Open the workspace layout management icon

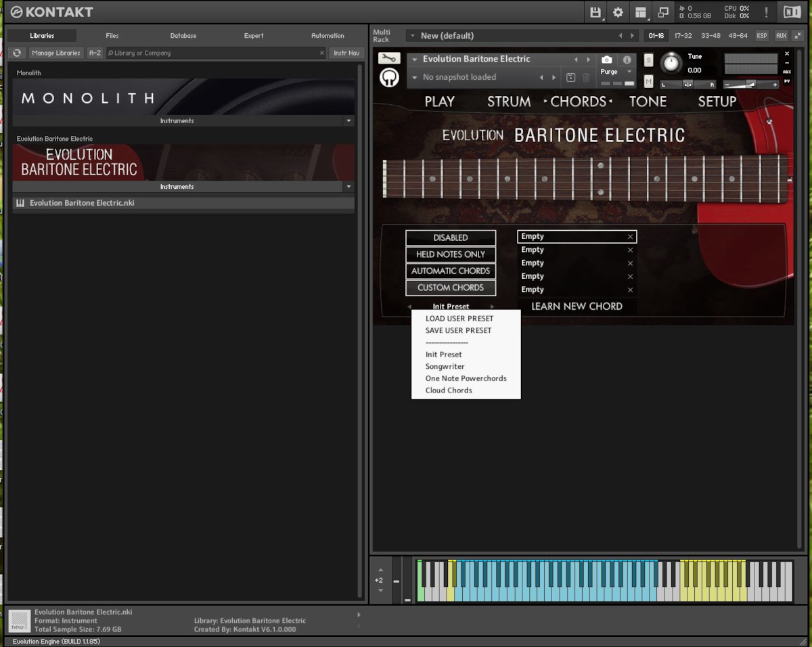pyautogui.click(x=641, y=12)
